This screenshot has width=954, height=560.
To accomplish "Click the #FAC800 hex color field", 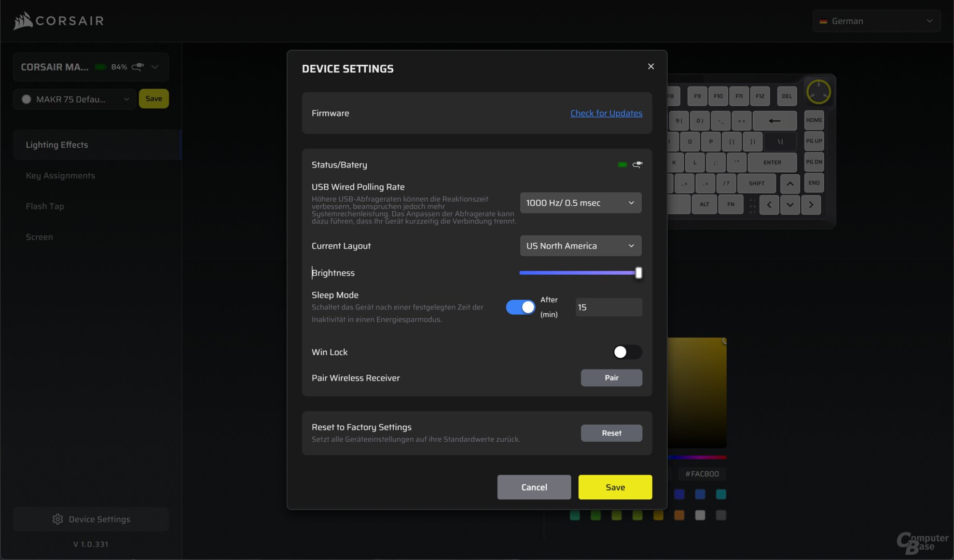I will [702, 474].
